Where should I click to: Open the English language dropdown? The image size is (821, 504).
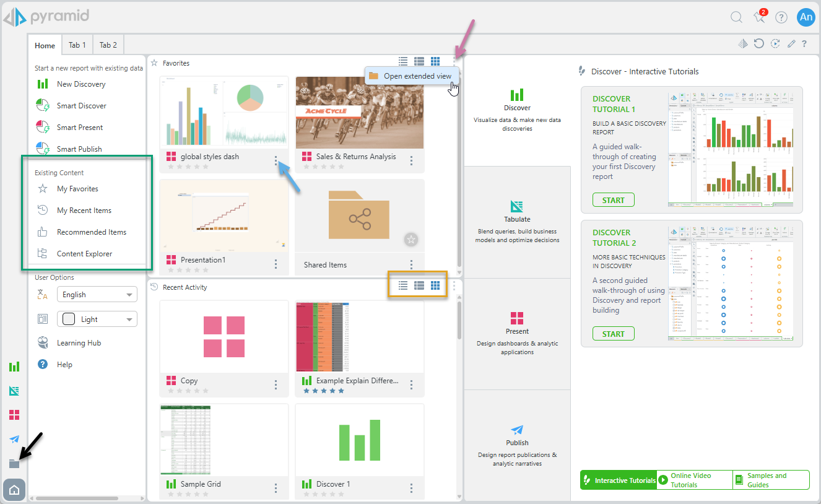(x=97, y=295)
